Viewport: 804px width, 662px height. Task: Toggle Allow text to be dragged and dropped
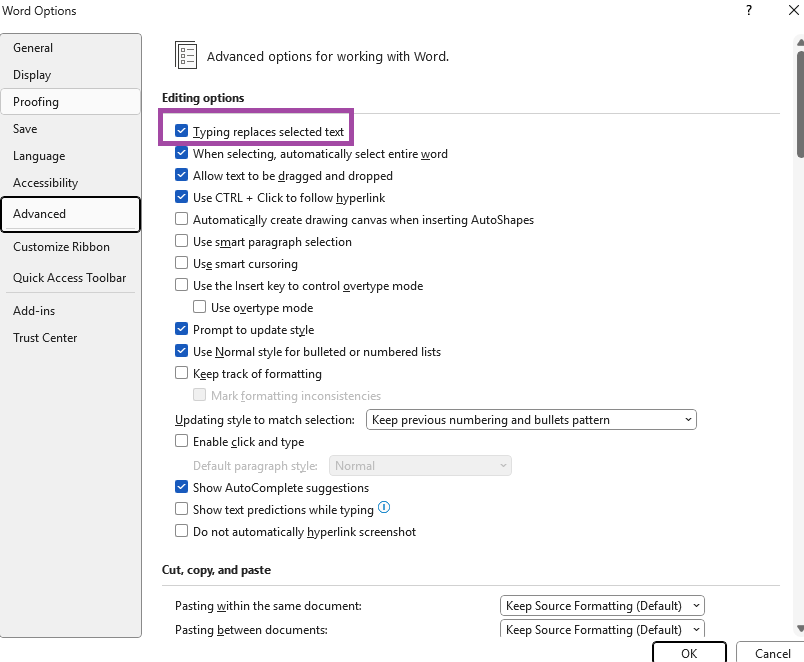point(182,175)
